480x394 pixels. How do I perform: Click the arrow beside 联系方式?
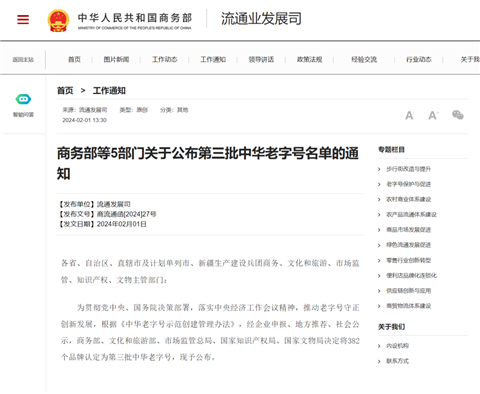coord(379,361)
